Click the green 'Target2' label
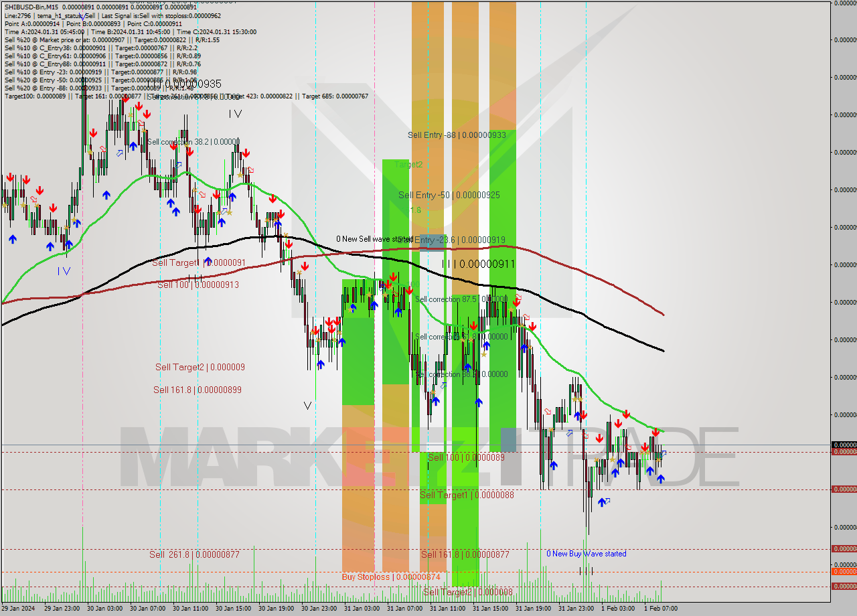Screen dimensions: 857x616 click(408, 164)
